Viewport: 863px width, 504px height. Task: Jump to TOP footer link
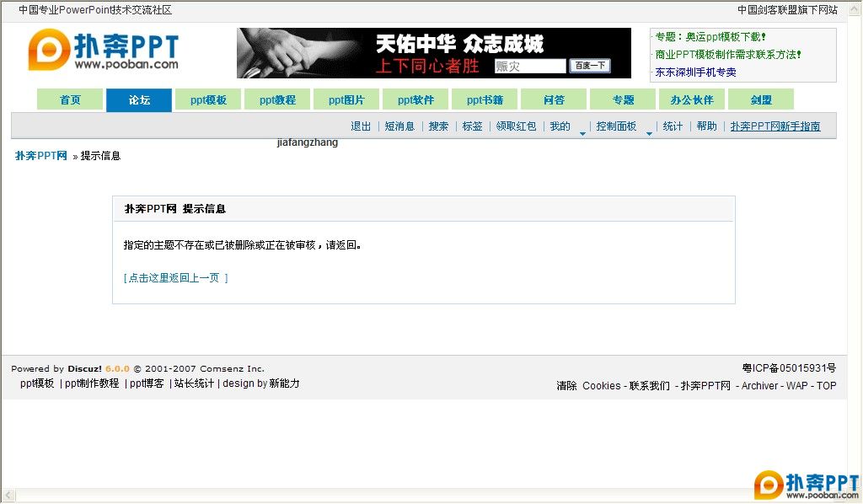[x=826, y=386]
